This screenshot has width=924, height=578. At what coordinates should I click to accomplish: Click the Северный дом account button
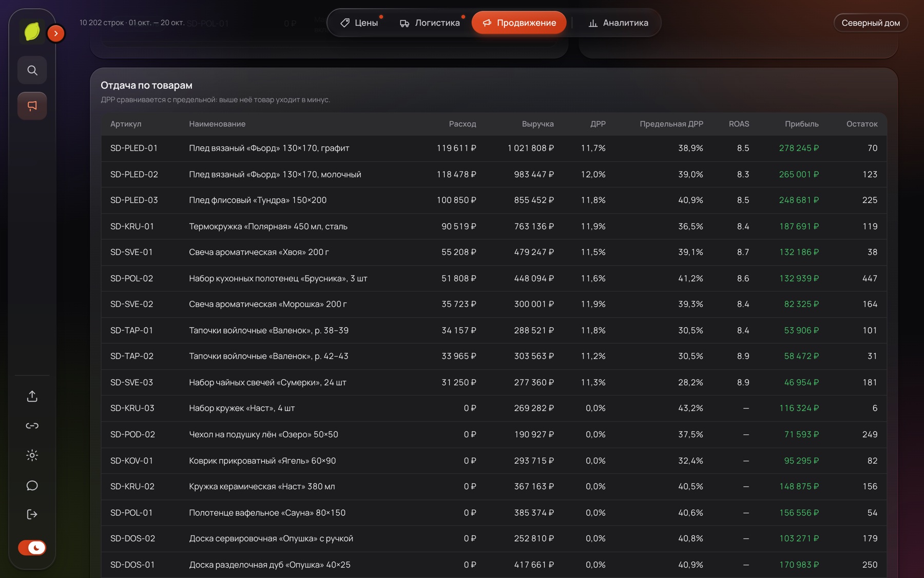pos(871,23)
